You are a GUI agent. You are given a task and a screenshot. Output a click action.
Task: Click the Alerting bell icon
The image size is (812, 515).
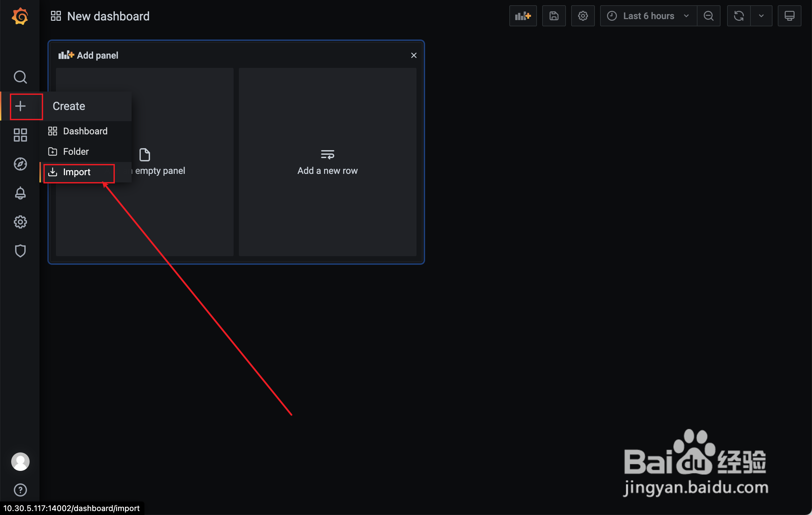(19, 193)
